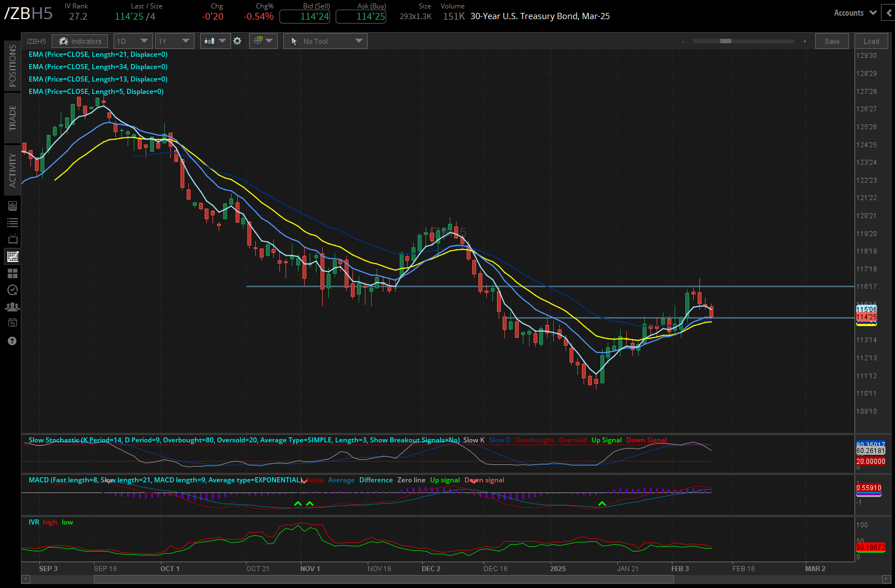This screenshot has width=895, height=588.
Task: Click the Size 293x1.3K value
Action: tap(415, 16)
